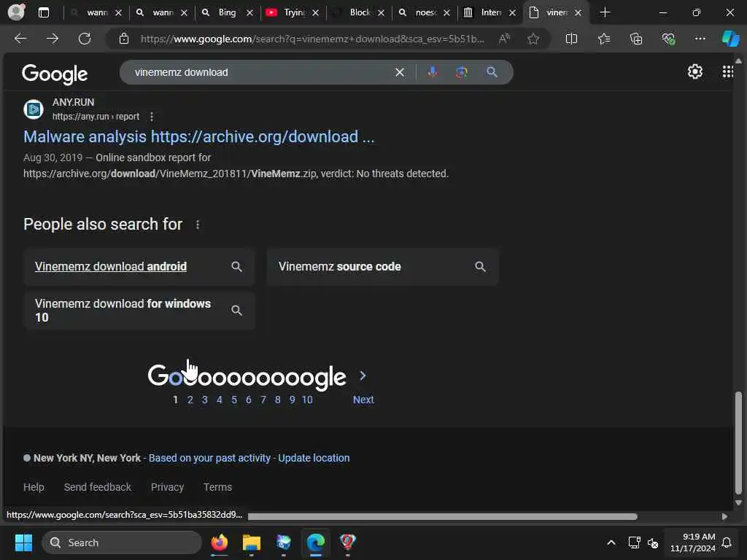Search Vinememz download for windows 10

point(139,311)
